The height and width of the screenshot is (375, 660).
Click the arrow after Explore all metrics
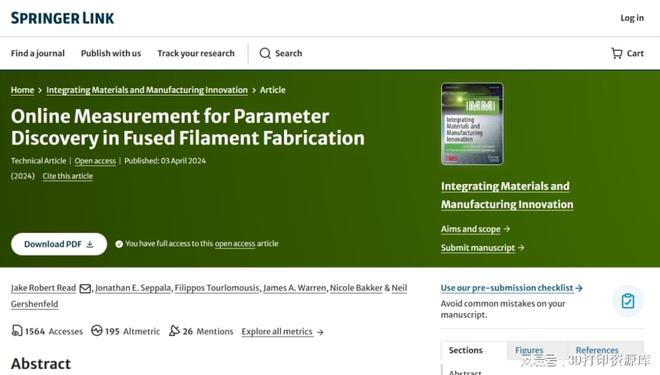[x=320, y=332]
